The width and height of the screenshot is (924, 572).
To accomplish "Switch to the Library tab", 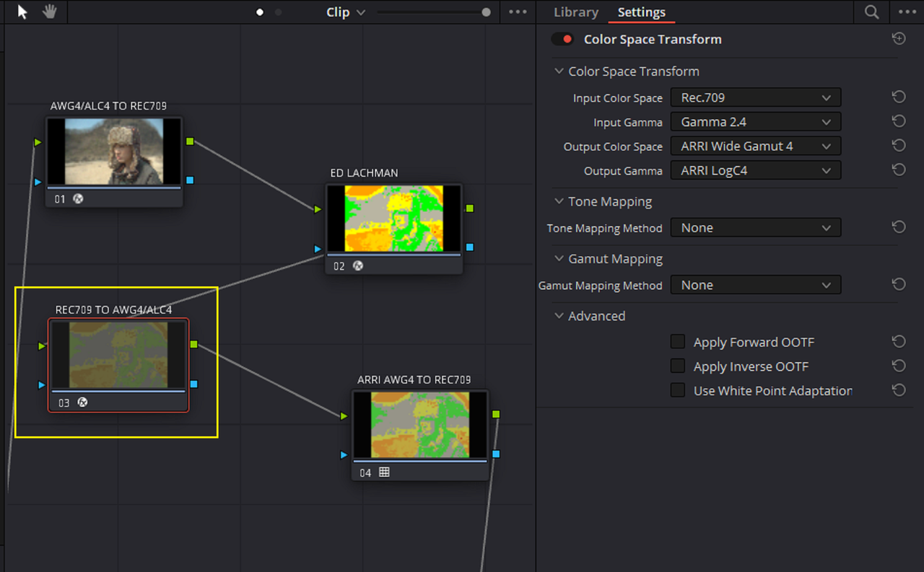I will point(576,12).
